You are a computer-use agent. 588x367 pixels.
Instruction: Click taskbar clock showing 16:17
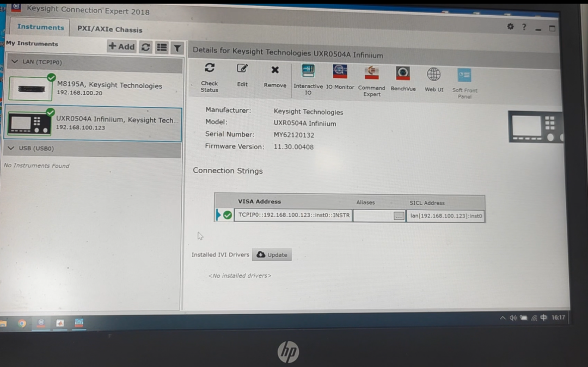558,317
